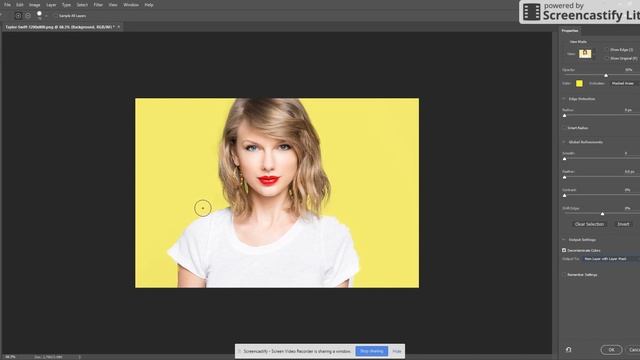Collapse the Edge Detection section
The width and height of the screenshot is (640, 360).
click(x=564, y=99)
